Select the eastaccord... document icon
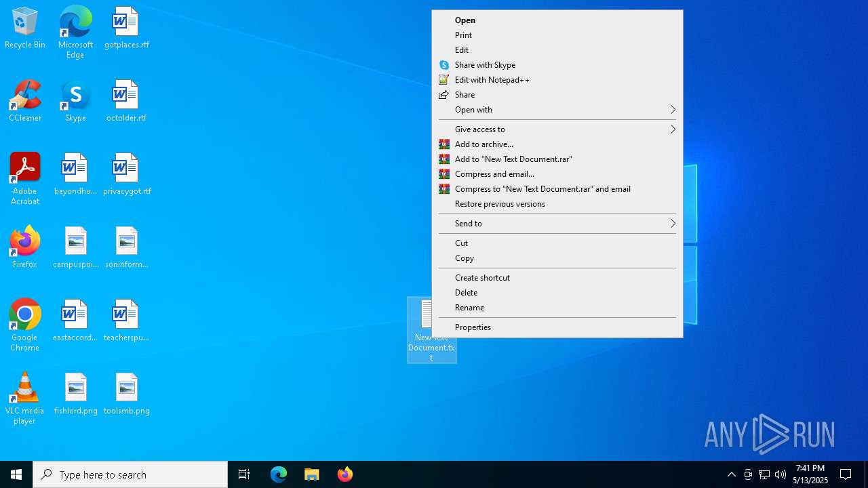This screenshot has width=868, height=488. click(75, 321)
